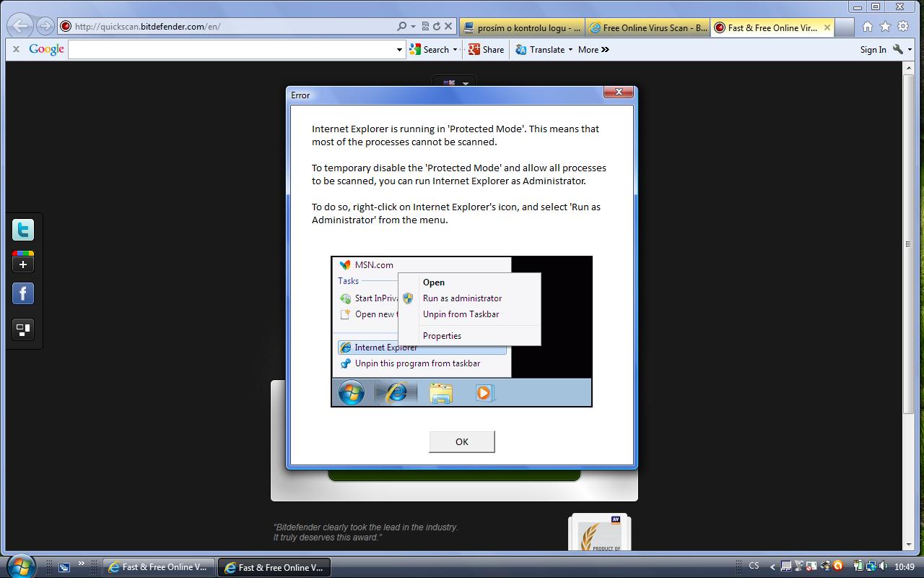Close the 'Fast & Free Online Vir...' tab

pos(827,27)
